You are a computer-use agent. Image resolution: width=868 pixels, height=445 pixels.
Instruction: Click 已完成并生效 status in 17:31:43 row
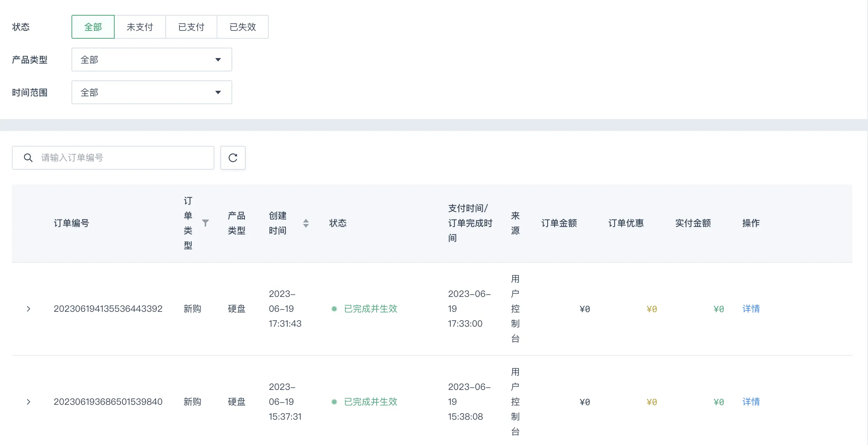pos(371,309)
